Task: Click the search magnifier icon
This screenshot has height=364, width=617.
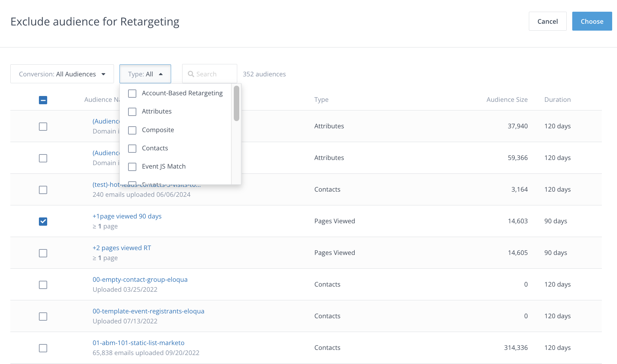Action: pyautogui.click(x=191, y=74)
